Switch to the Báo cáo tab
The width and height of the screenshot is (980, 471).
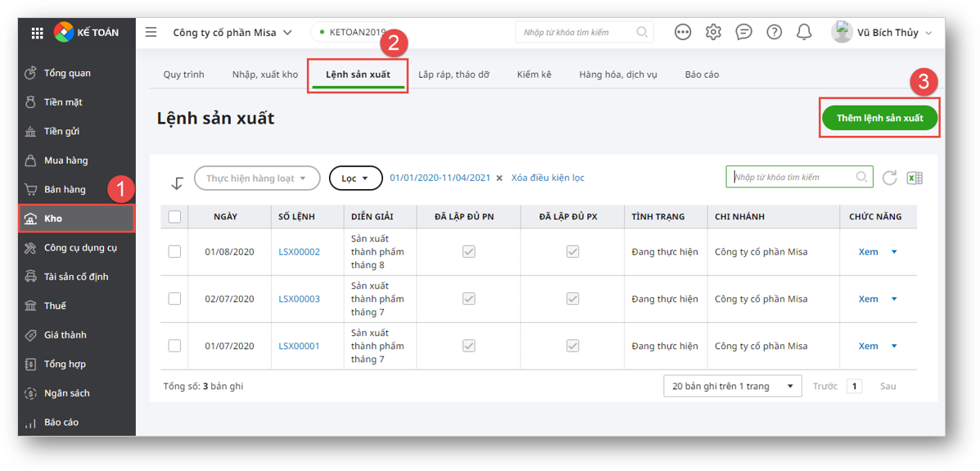point(702,75)
